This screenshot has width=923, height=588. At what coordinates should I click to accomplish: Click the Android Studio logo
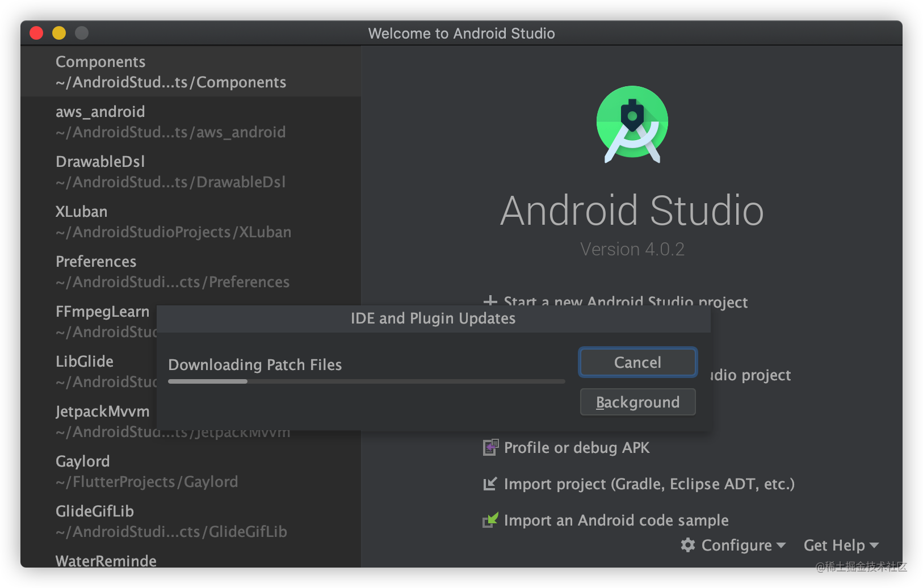pos(632,124)
